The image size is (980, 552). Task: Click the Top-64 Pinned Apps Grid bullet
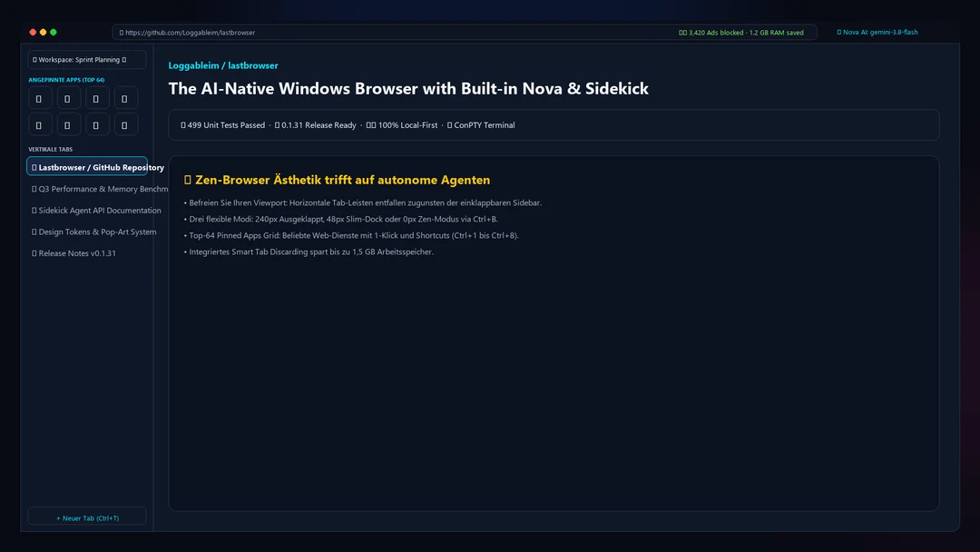(351, 235)
